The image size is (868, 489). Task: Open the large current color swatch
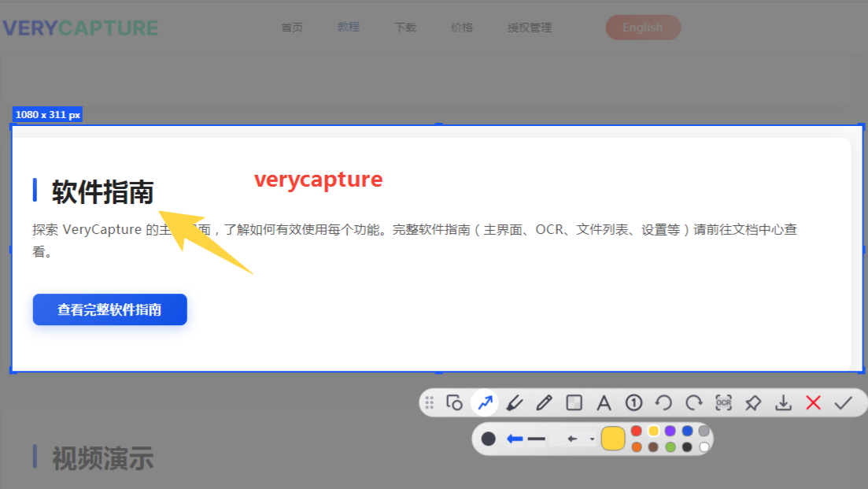click(613, 439)
